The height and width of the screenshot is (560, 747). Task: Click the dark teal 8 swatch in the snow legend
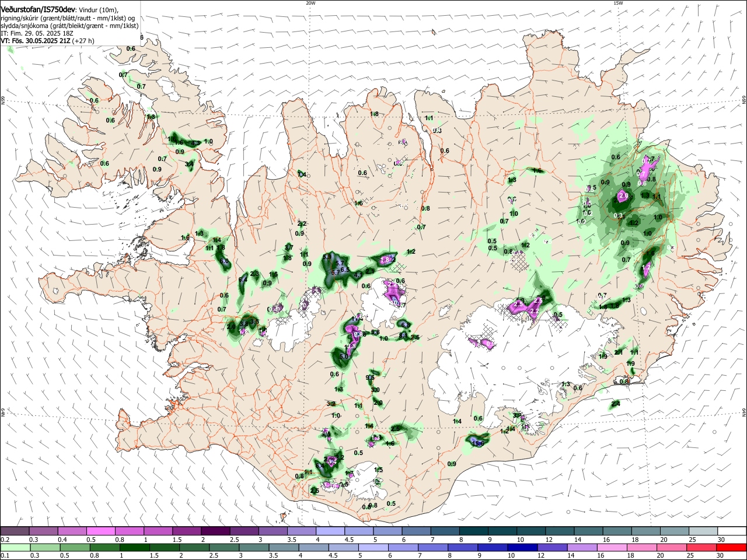pyautogui.click(x=473, y=531)
